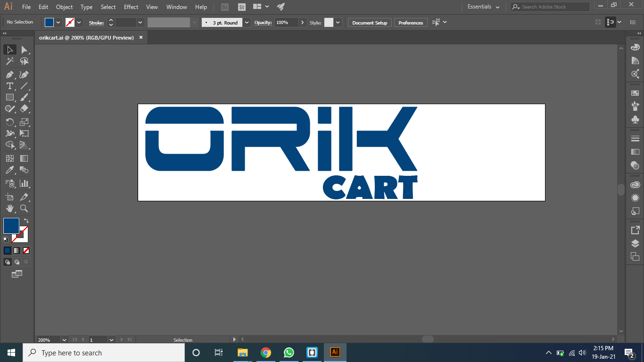Toggle GPU performance rocket icon
644x362 pixels.
(281, 7)
